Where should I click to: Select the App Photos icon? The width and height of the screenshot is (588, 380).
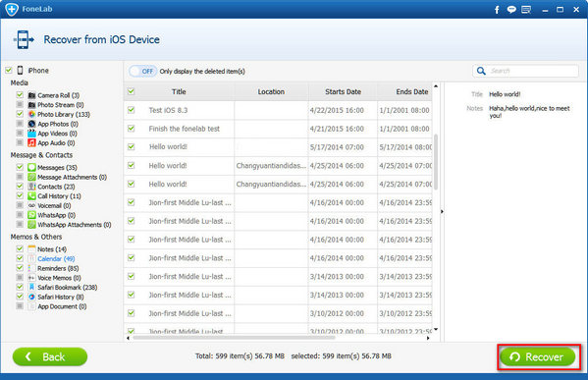click(x=31, y=124)
